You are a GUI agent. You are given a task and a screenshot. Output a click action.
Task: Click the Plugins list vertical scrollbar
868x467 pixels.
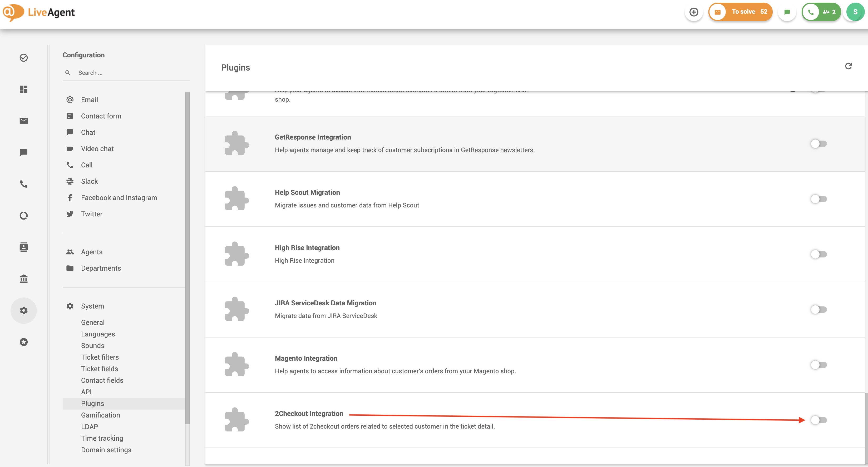(x=866, y=428)
